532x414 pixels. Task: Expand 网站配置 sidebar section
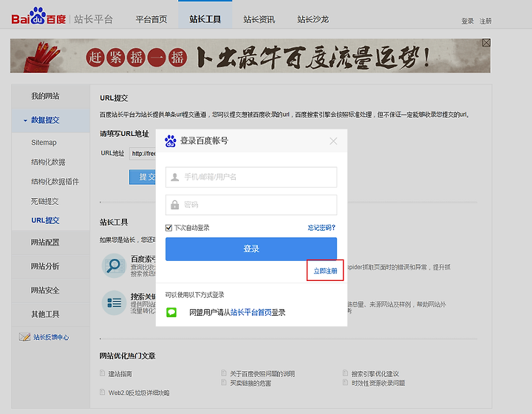coord(50,242)
